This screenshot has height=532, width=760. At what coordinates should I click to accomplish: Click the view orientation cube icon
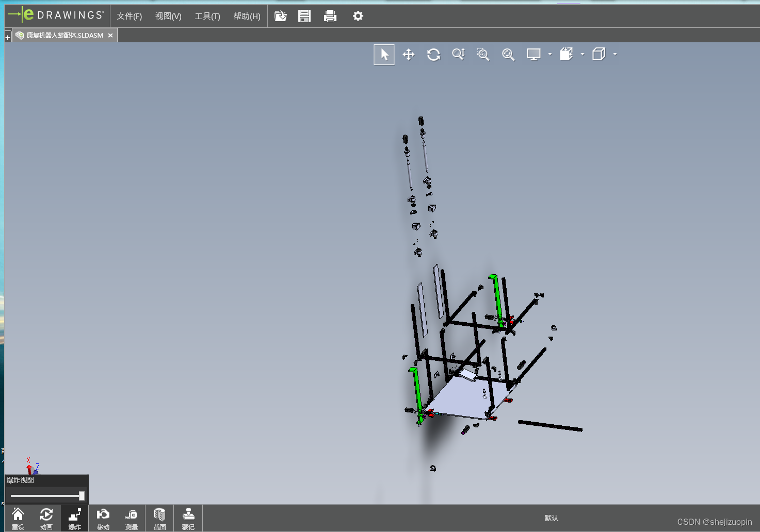567,54
